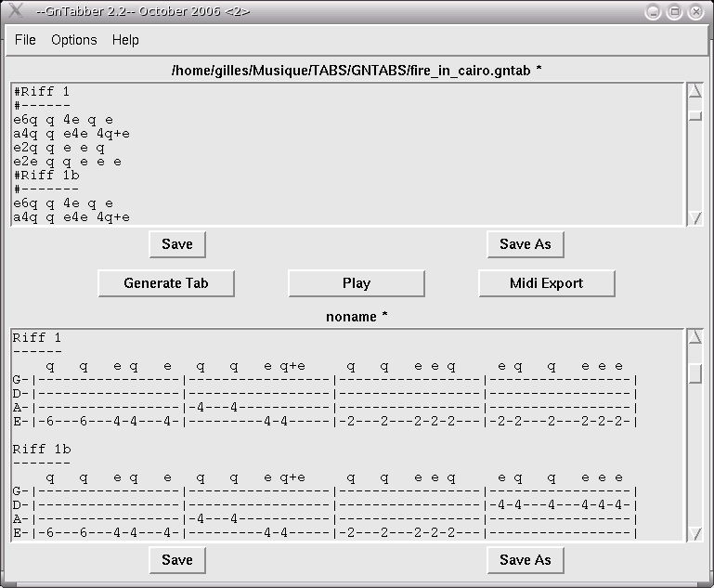Image resolution: width=714 pixels, height=588 pixels.
Task: Click the tab output scrollbar up arrow
Action: (x=695, y=336)
